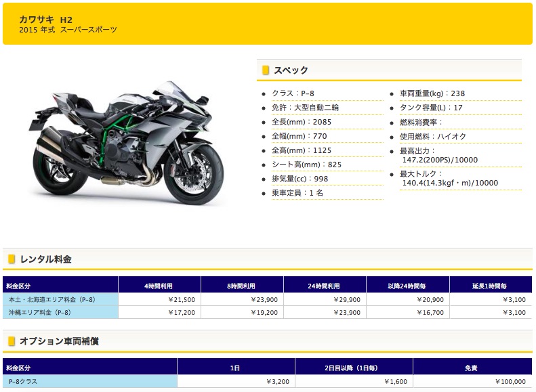
Task: Click the 147.2(200PS)/10000 output value
Action: 440,160
